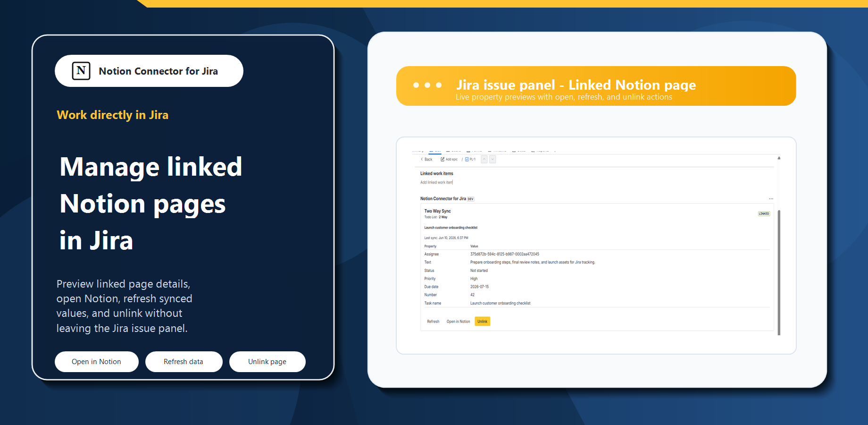Viewport: 868px width, 425px height.
Task: Click the 'Prepare onboarding steps' text value
Action: 533,262
